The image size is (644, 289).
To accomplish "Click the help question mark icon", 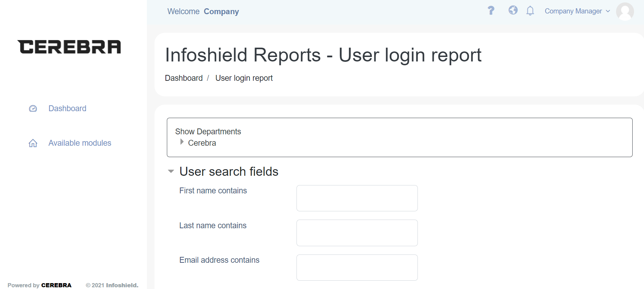I will coord(491,11).
